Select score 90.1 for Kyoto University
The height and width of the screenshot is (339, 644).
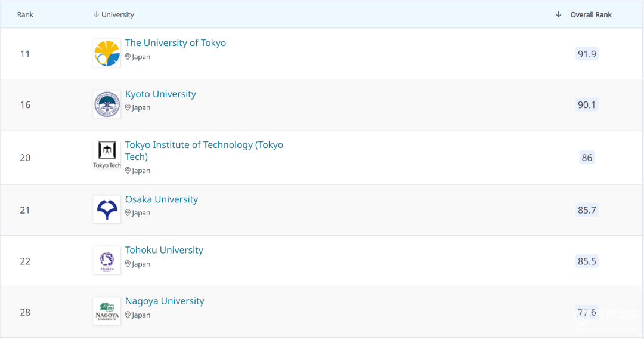[587, 105]
